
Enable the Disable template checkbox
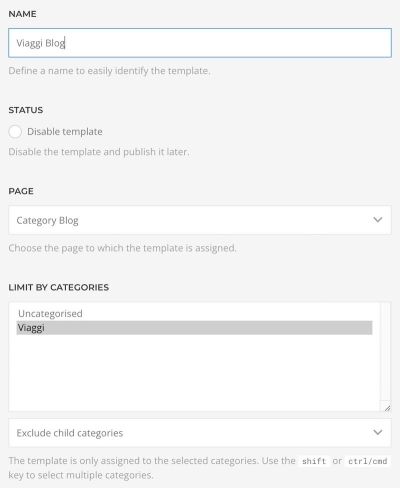[x=15, y=132]
